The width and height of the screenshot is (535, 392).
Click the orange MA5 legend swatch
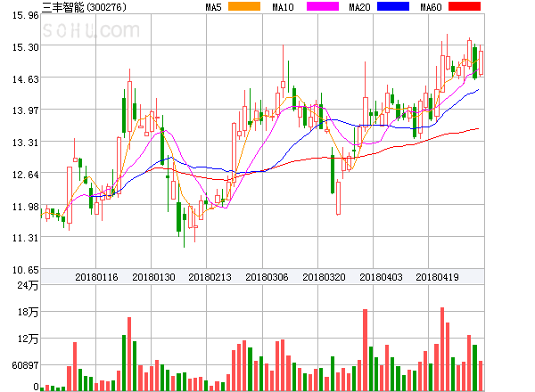245,7
